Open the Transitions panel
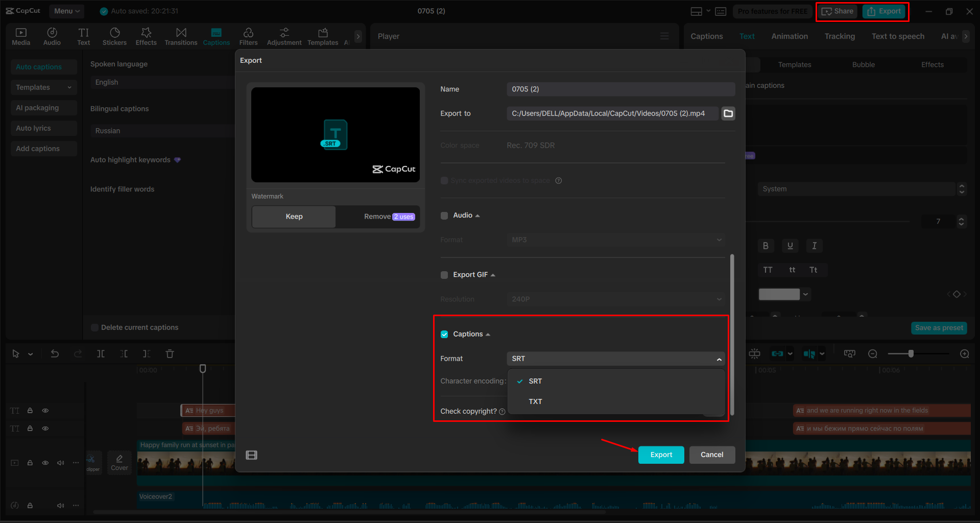The width and height of the screenshot is (980, 523). [181, 36]
